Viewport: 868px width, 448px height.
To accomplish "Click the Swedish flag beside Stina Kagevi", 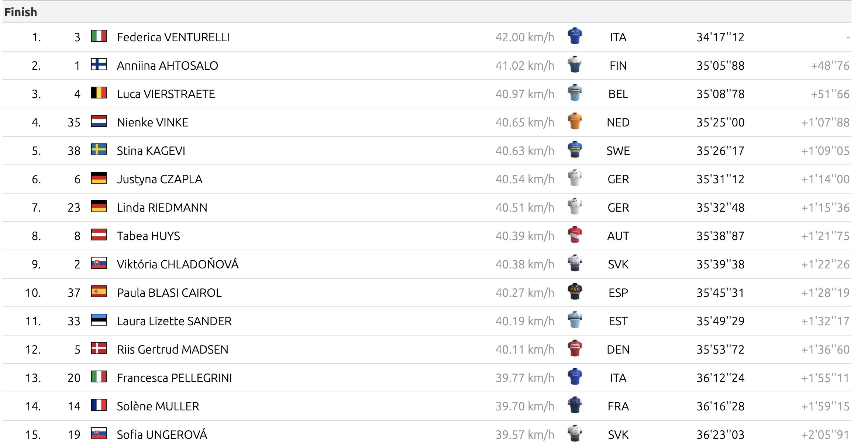I will [x=99, y=150].
